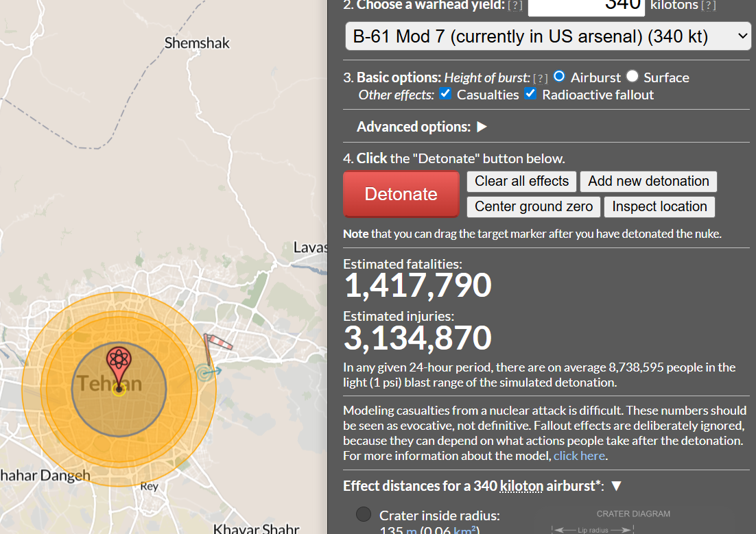This screenshot has height=534, width=756.
Task: Click Center ground zero button
Action: (534, 207)
